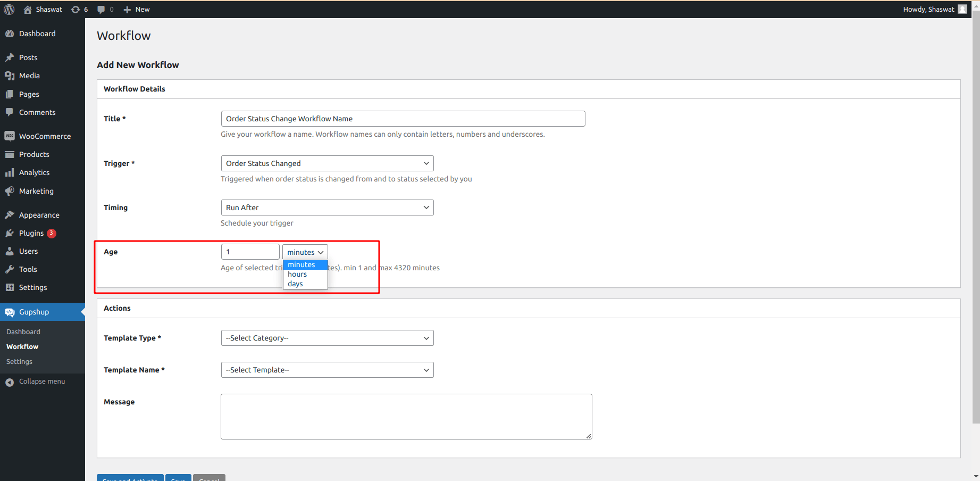Open the Template Type Select Category dropdown
Viewport: 980px width, 481px height.
[327, 338]
